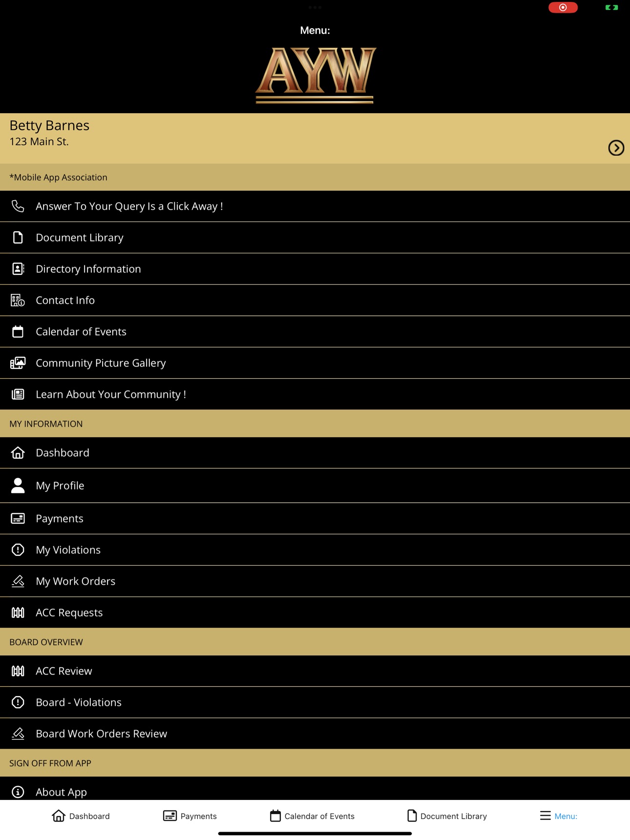Go to Learn About Your Community !
The width and height of the screenshot is (630, 840).
point(315,394)
